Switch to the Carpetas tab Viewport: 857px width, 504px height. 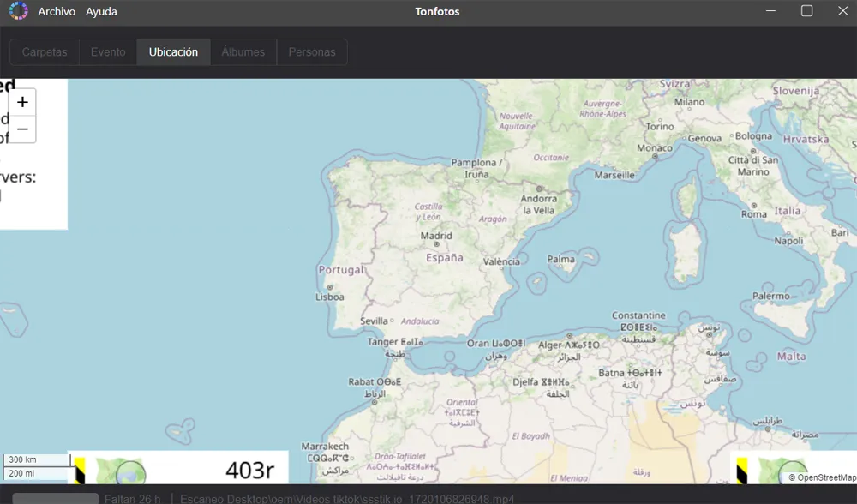pyautogui.click(x=45, y=52)
